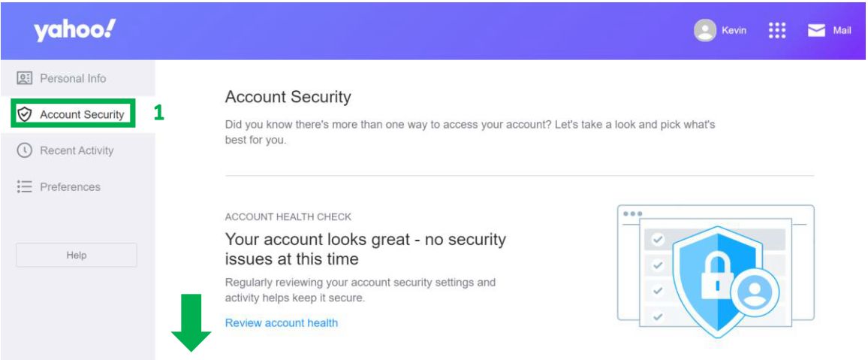Click the Yahoo logo in the header
Viewport: 868px width, 360px height.
tap(75, 31)
